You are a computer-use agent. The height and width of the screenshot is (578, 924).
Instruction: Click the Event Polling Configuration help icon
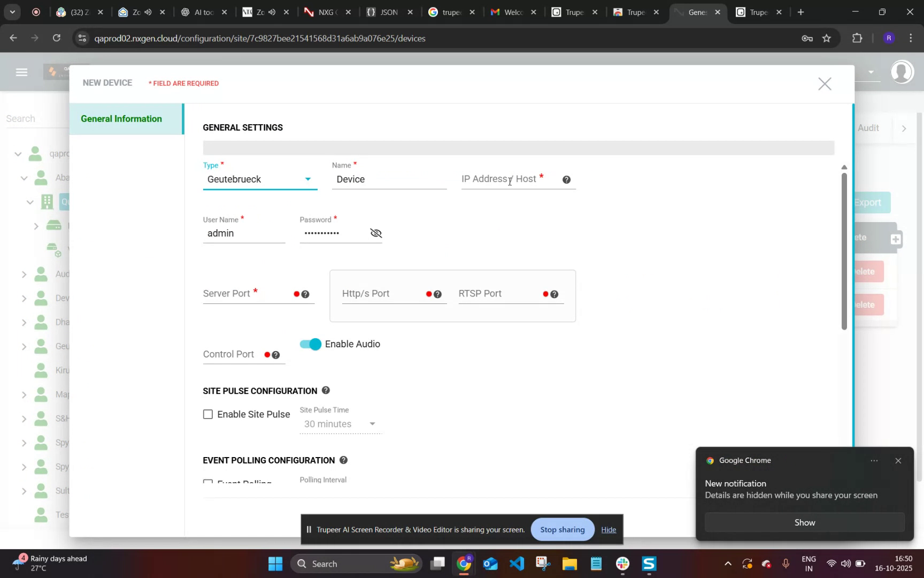tap(344, 460)
